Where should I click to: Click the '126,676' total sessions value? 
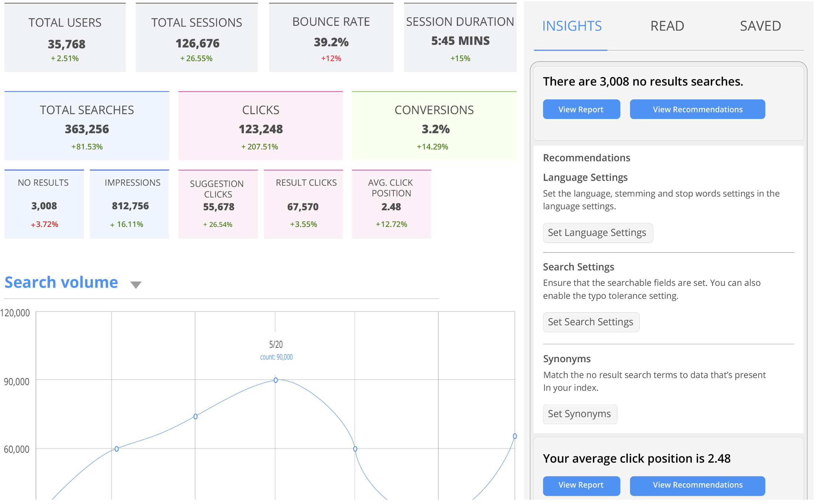197,43
